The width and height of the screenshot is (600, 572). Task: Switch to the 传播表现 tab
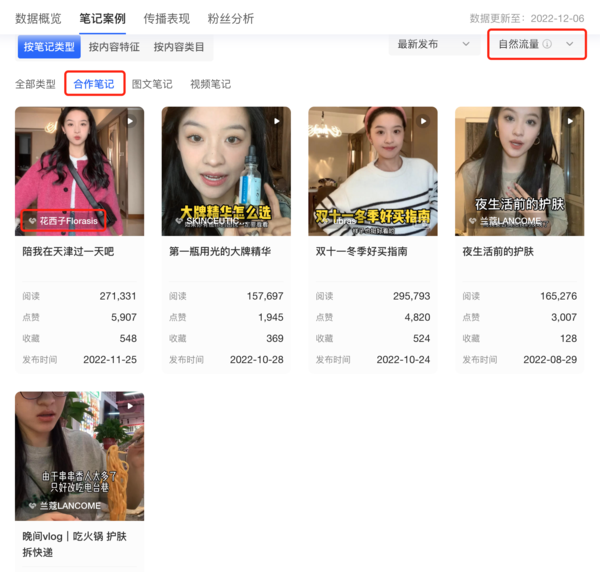click(166, 18)
